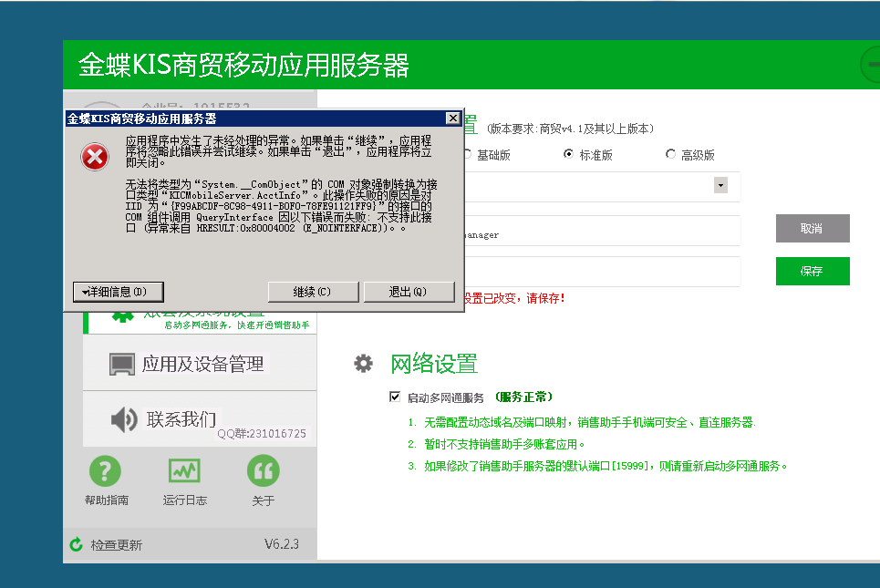Click the monitor icon beside 应用及设备管理
The image size is (880, 588).
click(x=122, y=364)
